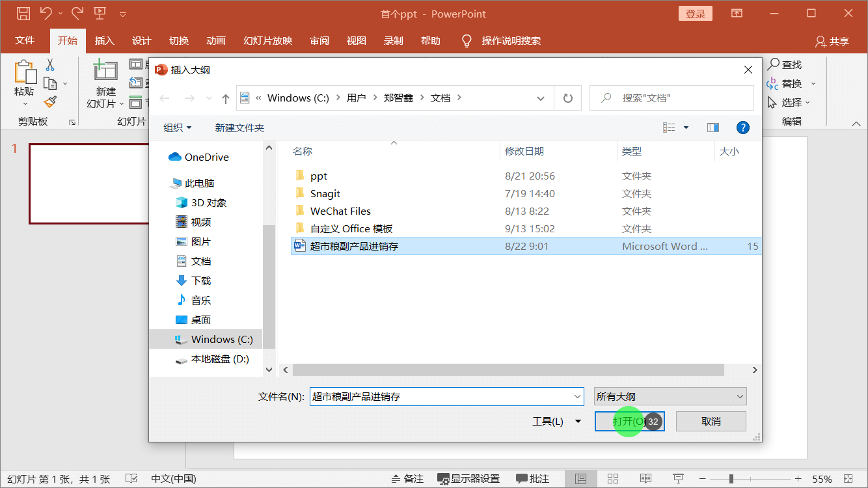The image size is (868, 488).
Task: Switch to the 审阅 ribbon tab
Action: pos(319,40)
